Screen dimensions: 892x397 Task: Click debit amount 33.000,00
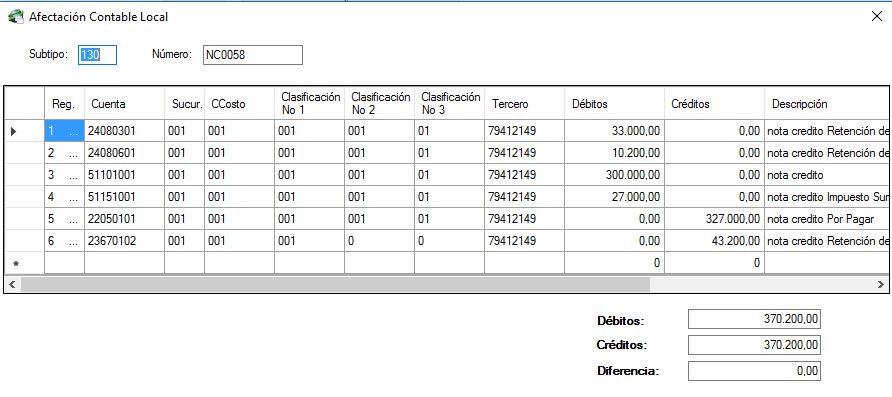[614, 131]
